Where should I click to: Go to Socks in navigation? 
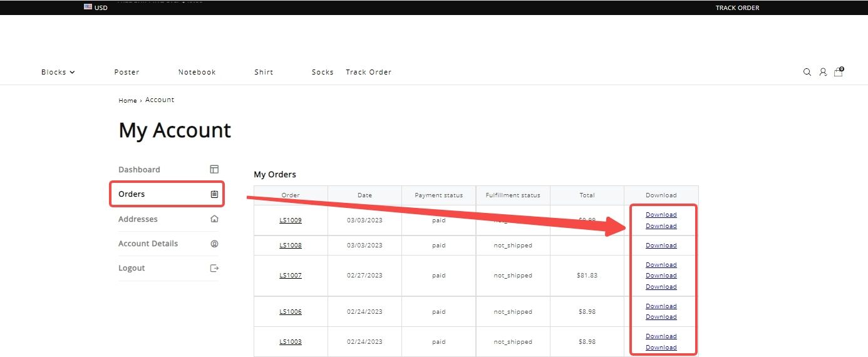pyautogui.click(x=323, y=72)
